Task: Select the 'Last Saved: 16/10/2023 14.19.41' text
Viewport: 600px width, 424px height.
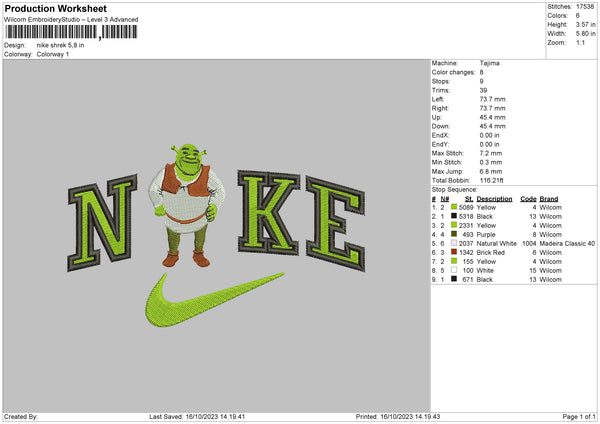Action: coord(197,417)
